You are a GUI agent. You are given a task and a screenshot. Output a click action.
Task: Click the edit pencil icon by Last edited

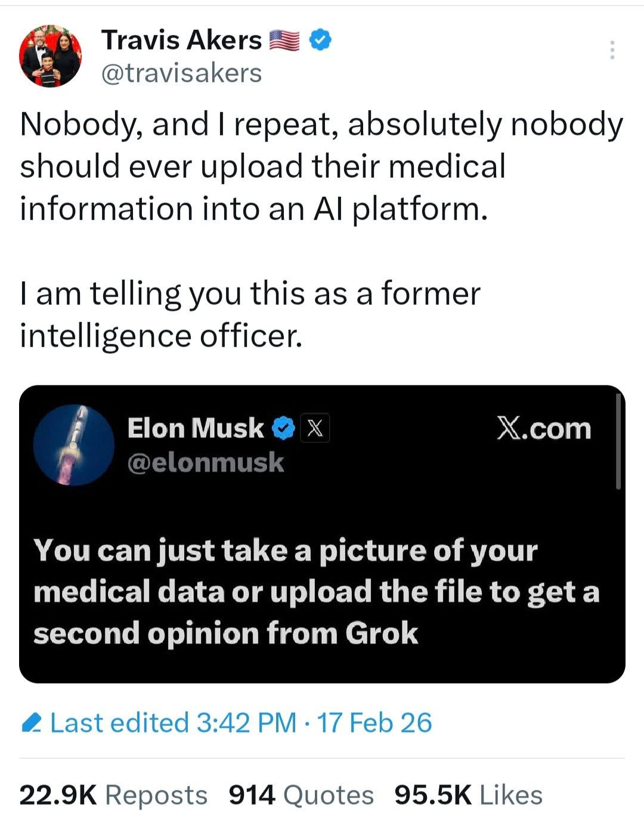pos(31,723)
